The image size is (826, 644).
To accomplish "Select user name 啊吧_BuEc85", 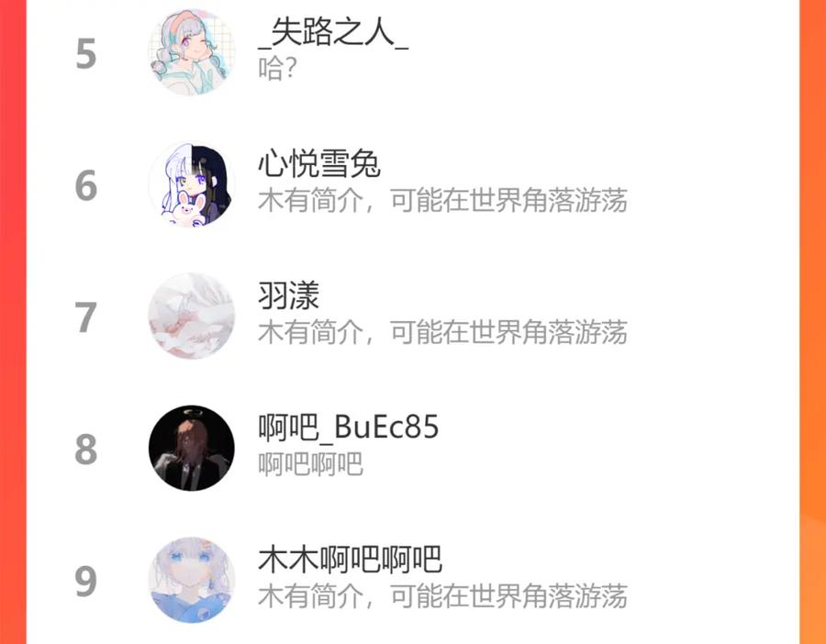I will 348,427.
